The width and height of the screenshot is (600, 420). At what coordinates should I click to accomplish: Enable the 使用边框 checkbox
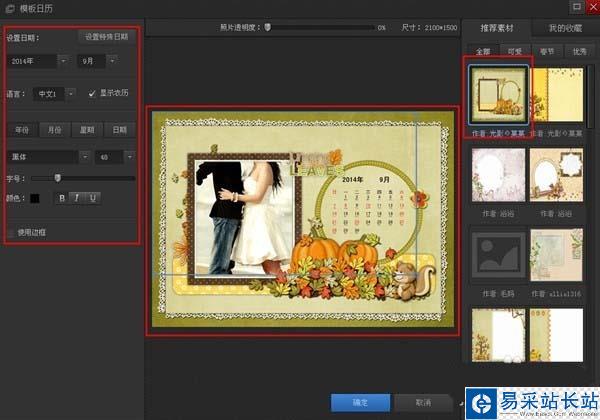tap(11, 232)
